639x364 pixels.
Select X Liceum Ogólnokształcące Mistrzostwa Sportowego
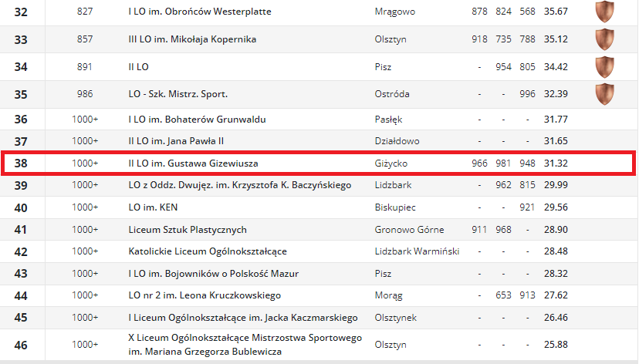click(x=245, y=345)
